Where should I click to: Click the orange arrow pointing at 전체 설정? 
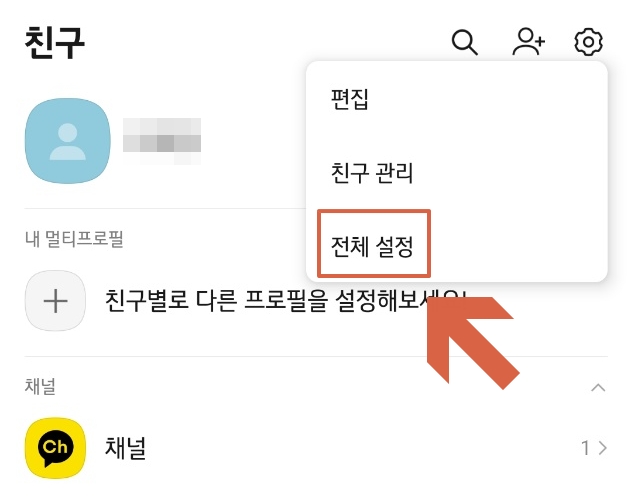[x=473, y=343]
